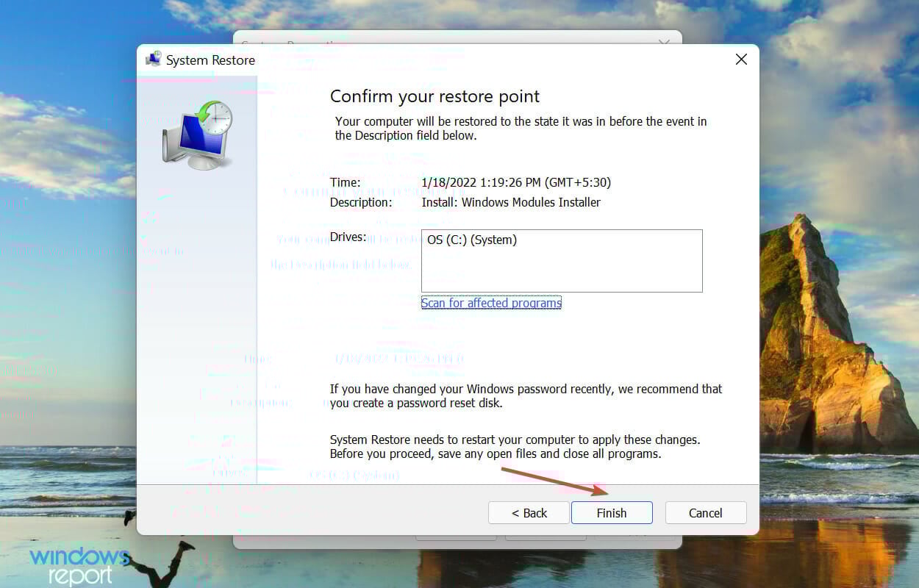Click the System Restore computer clock image
This screenshot has width=919, height=588.
(x=196, y=135)
